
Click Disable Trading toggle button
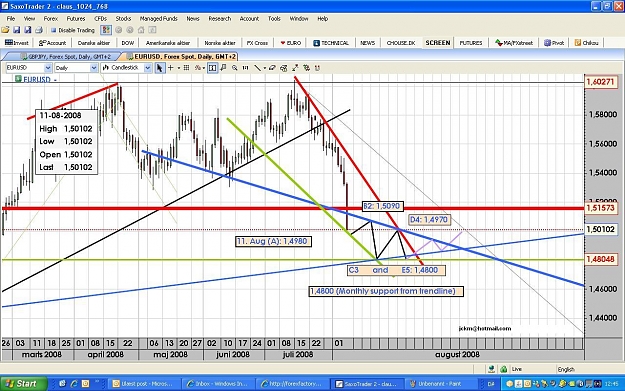[x=73, y=30]
